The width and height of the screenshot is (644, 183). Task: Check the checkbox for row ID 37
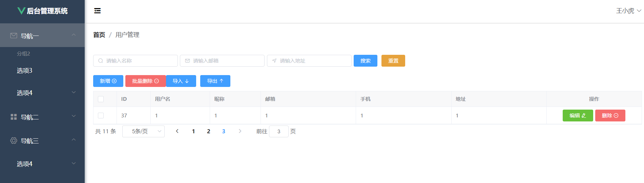coord(101,116)
